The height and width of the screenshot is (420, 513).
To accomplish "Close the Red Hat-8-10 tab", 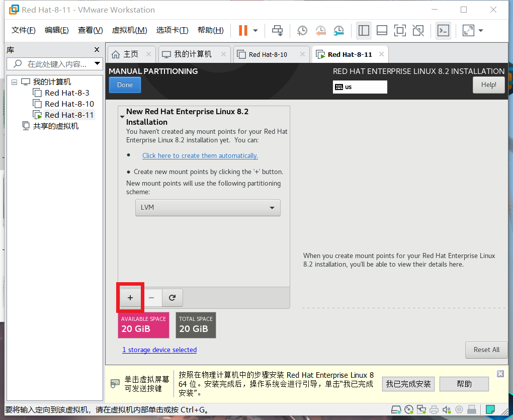I will point(302,54).
